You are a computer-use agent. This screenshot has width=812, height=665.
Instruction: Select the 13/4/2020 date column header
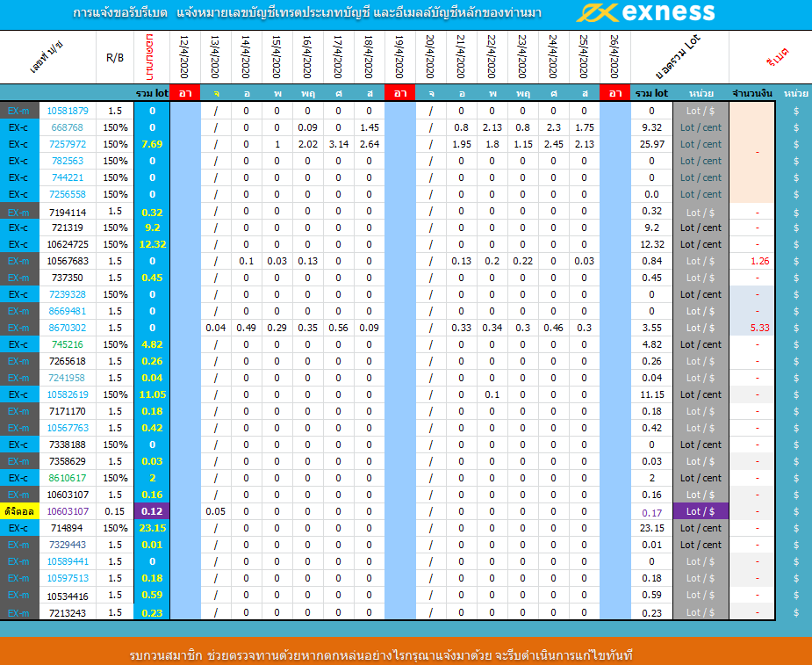coord(216,57)
